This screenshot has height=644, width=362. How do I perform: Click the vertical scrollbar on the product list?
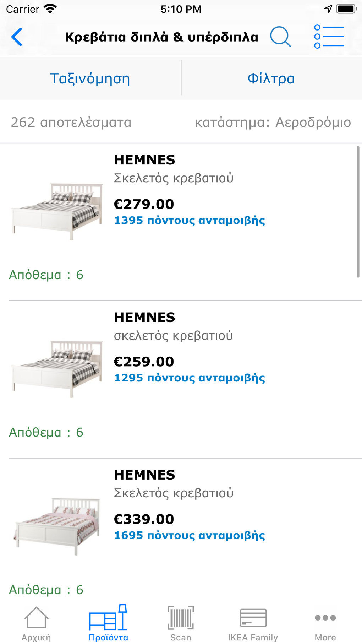pyautogui.click(x=358, y=212)
